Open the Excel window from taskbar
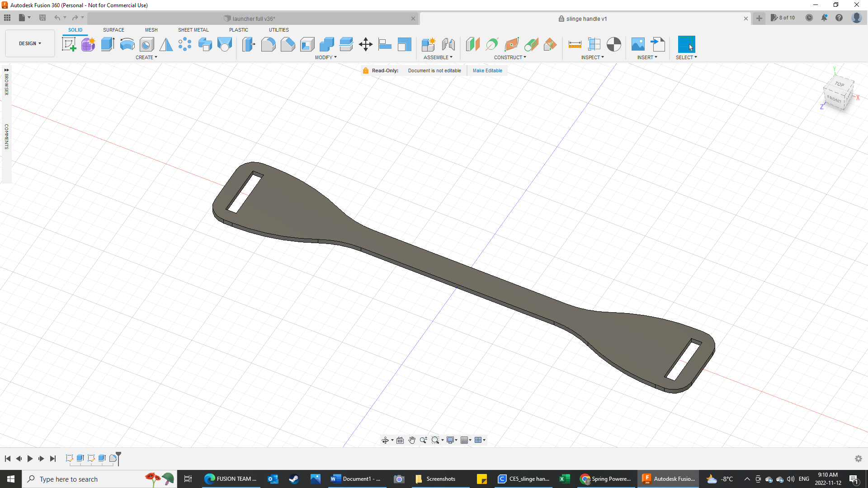The height and width of the screenshot is (488, 868). pyautogui.click(x=564, y=479)
